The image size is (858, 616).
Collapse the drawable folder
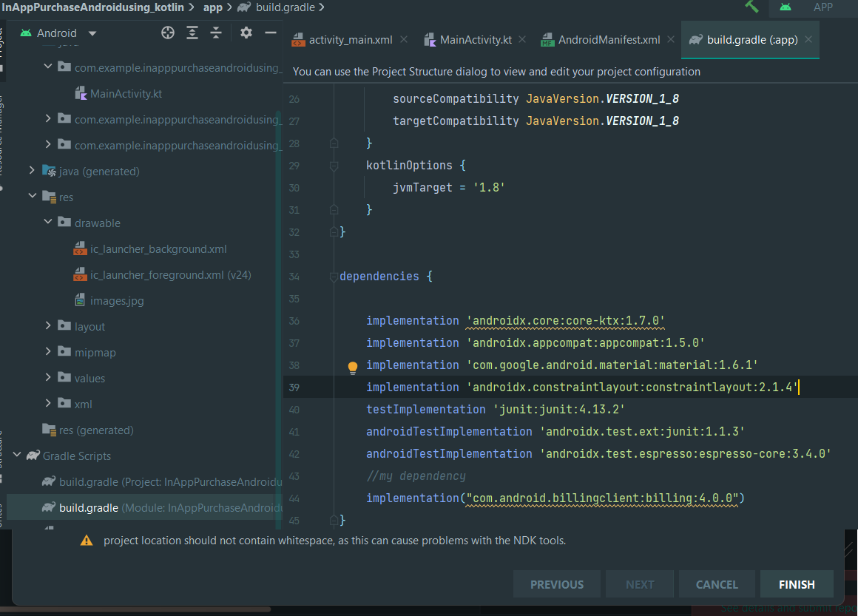coord(48,223)
